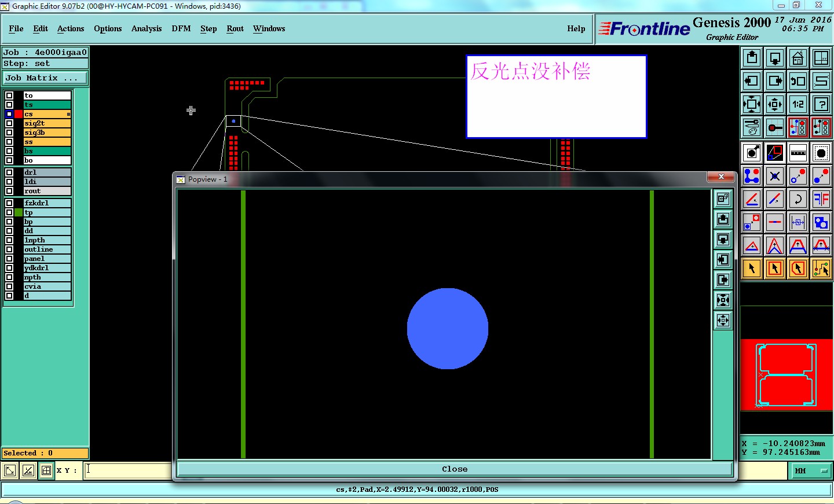The height and width of the screenshot is (504, 834).
Task: Toggle display checkbox for layer to
Action: click(x=9, y=95)
